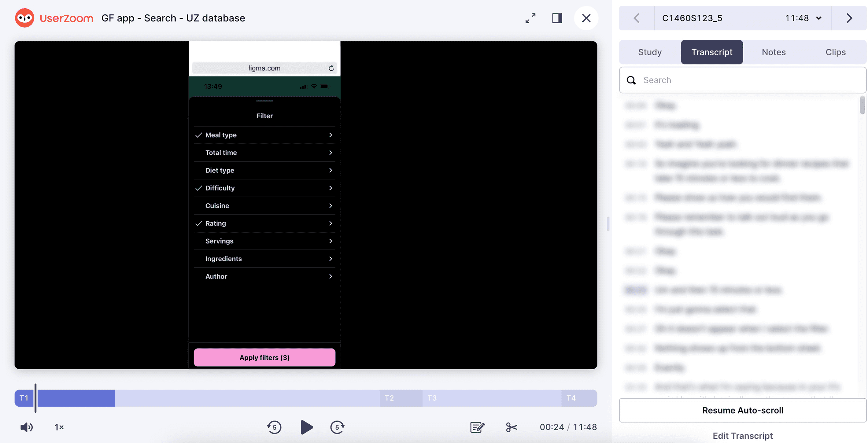
Task: Click the scissors clip icon
Action: [511, 427]
